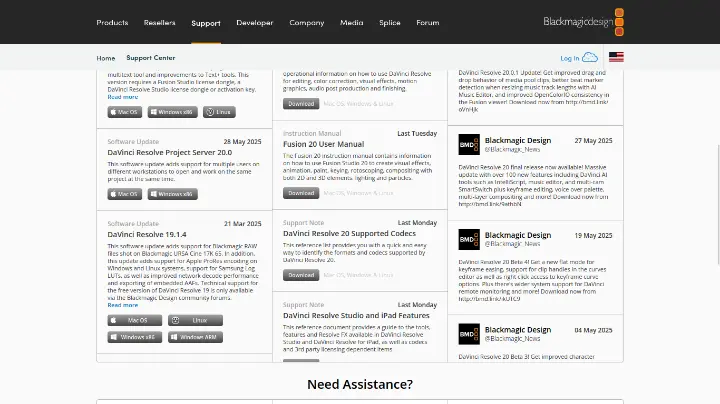Open the Media nav item
The height and width of the screenshot is (404, 720).
pos(351,22)
